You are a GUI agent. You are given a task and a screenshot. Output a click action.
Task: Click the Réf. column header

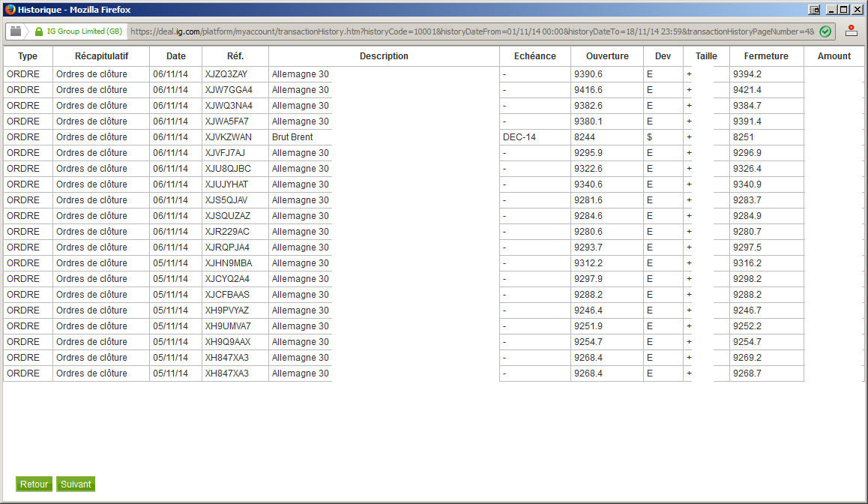[x=235, y=56]
